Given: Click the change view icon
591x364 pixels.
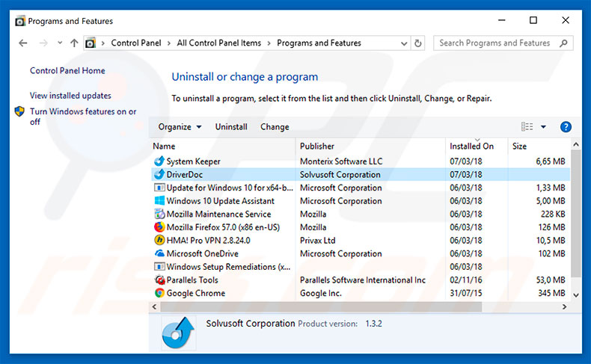Looking at the screenshot, I should pyautogui.click(x=527, y=126).
